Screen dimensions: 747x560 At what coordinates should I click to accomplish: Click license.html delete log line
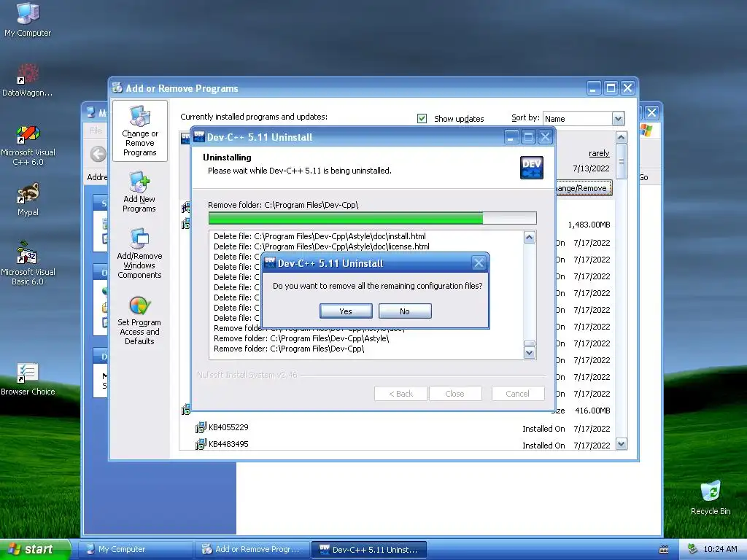pyautogui.click(x=322, y=246)
